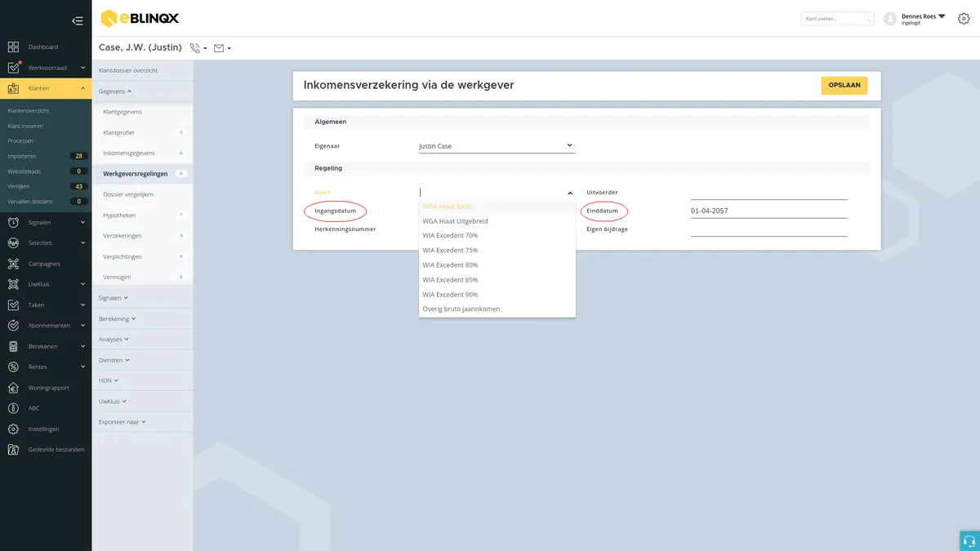Open the Abonnementen icon
Image resolution: width=980 pixels, height=551 pixels.
tap(13, 325)
